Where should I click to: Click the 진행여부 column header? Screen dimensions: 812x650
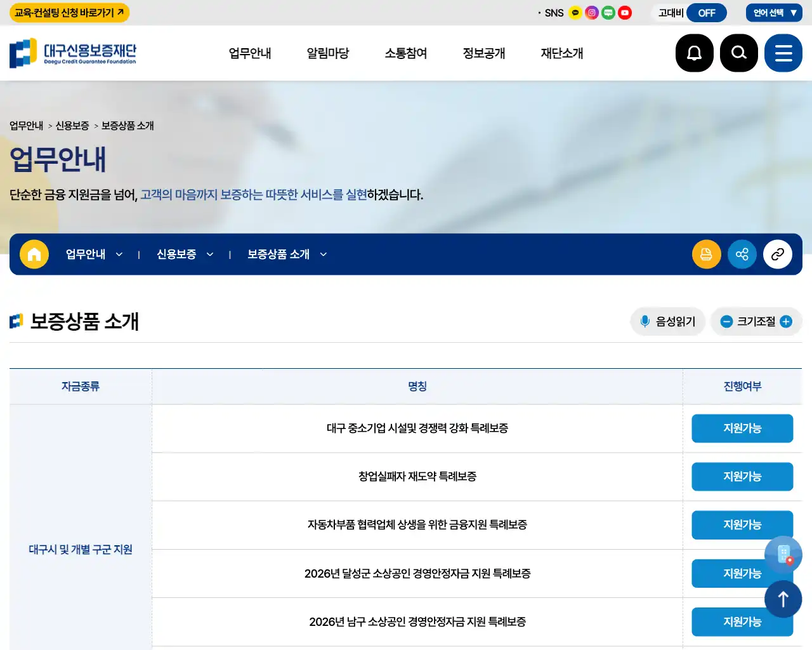[742, 387]
